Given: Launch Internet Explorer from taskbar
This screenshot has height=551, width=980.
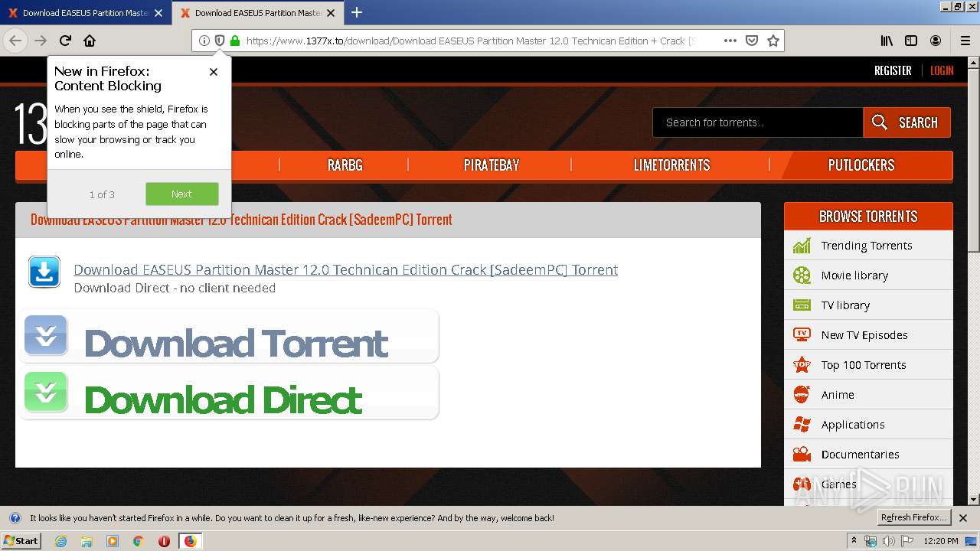Looking at the screenshot, I should (x=60, y=541).
